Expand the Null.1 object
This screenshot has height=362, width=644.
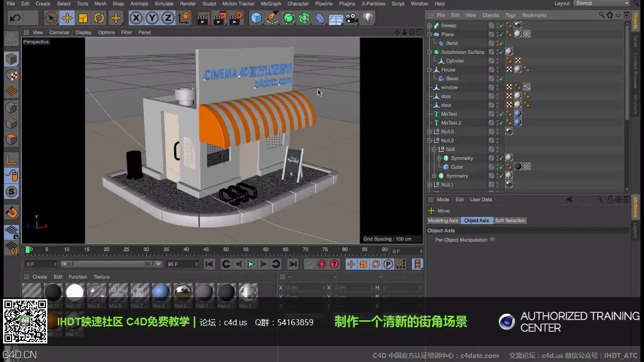tap(430, 185)
